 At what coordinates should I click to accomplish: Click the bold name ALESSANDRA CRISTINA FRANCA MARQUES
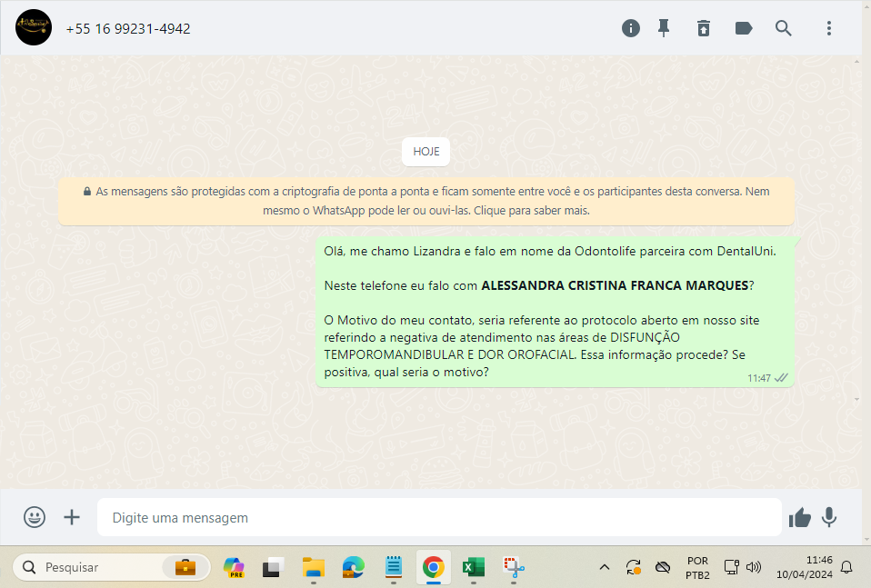tap(615, 285)
